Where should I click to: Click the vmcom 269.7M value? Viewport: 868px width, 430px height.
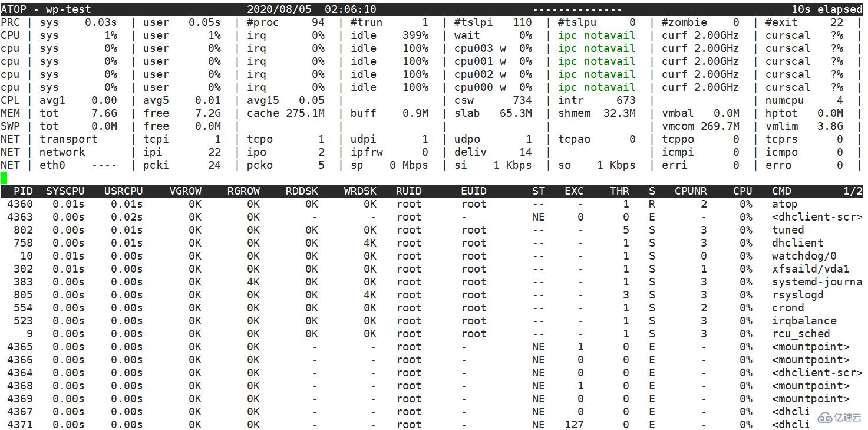tap(720, 126)
